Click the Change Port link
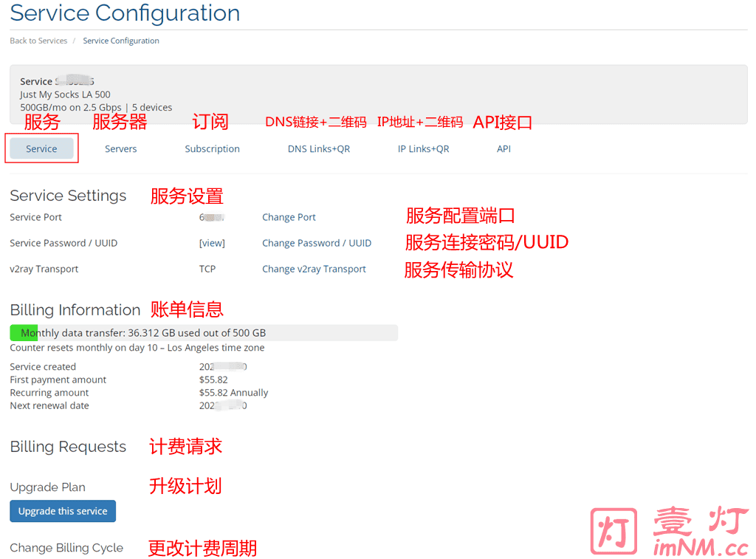 pos(289,217)
